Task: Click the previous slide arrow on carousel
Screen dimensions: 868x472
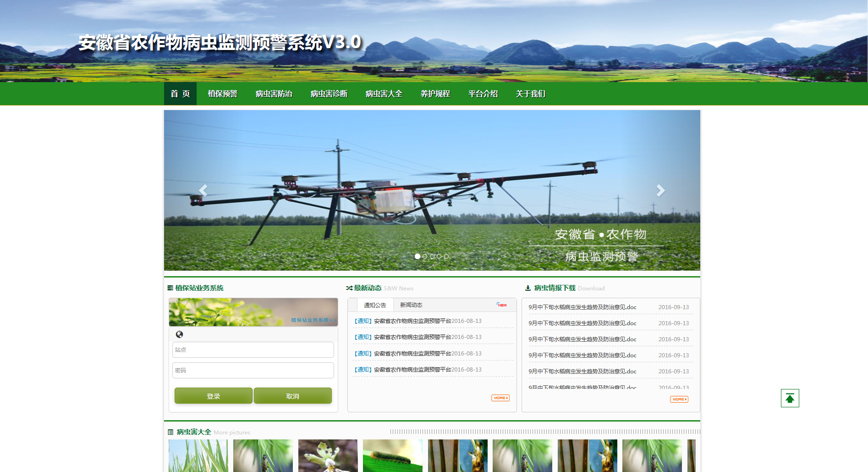Action: (x=203, y=190)
